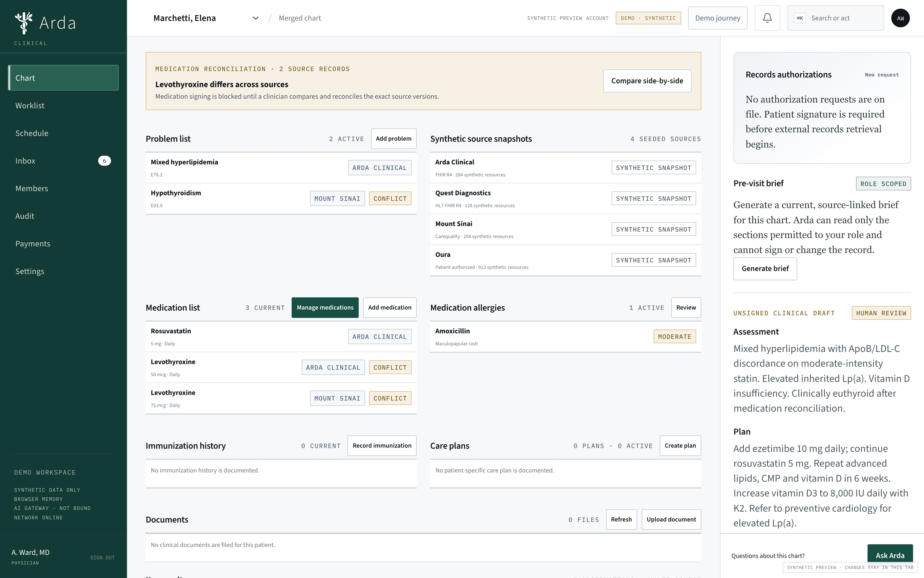Click A. Ward, MD user name
This screenshot has height=578, width=924.
(x=31, y=552)
